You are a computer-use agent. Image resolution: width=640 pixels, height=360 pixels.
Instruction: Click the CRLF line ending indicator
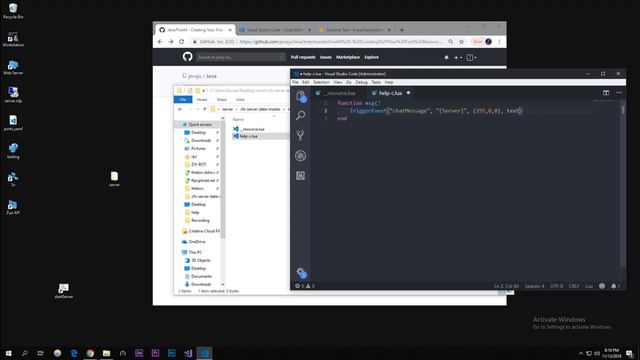tap(574, 286)
